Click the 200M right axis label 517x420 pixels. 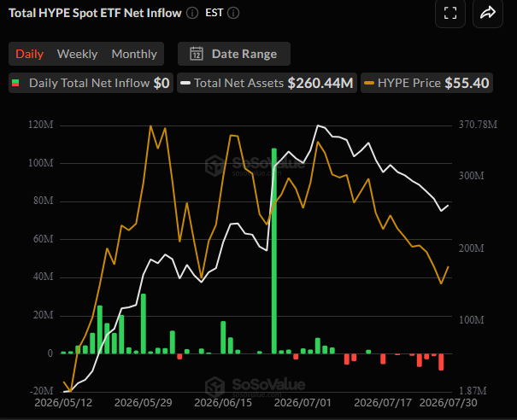coord(472,248)
